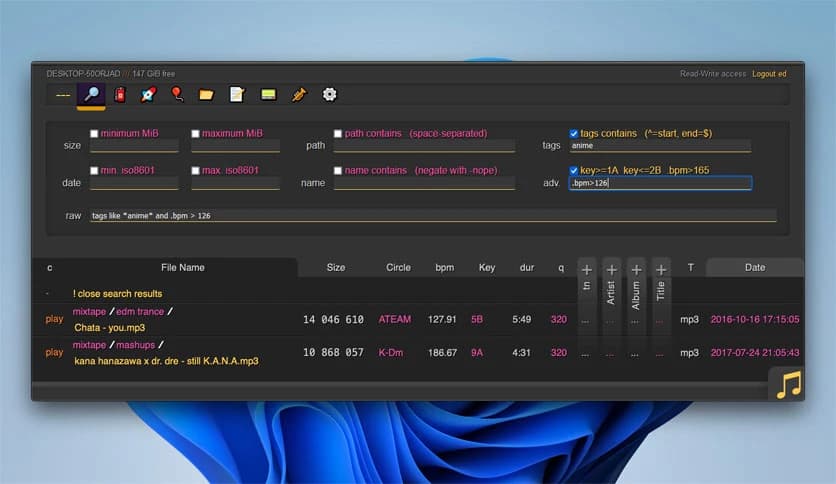Enable the max. iso8601 date checkbox
Screen dimensions: 836x484
point(196,171)
